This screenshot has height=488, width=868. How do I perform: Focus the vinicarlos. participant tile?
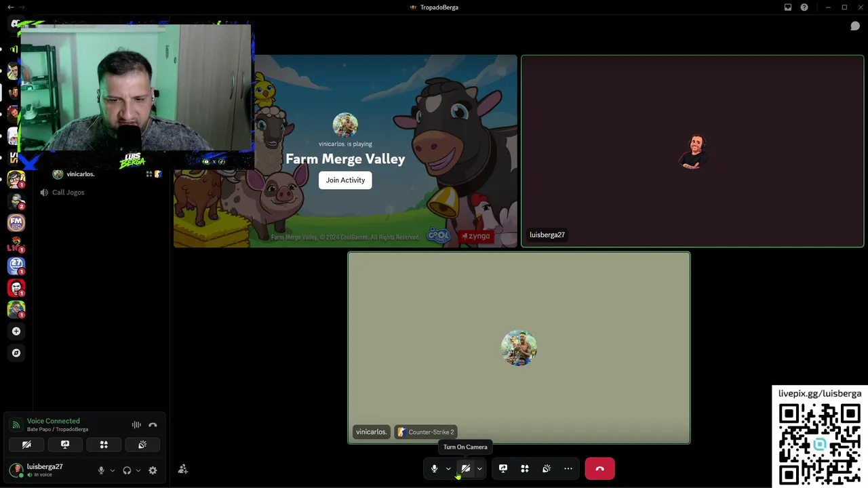[519, 348]
